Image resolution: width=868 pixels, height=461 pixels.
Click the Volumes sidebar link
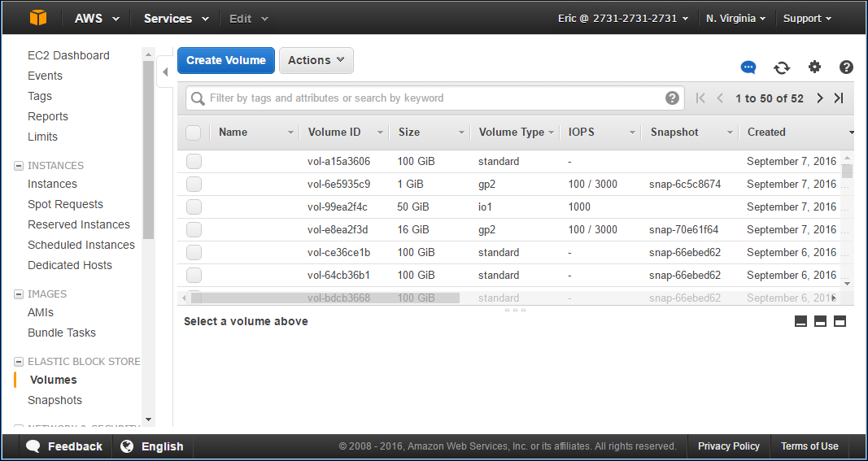pyautogui.click(x=53, y=380)
